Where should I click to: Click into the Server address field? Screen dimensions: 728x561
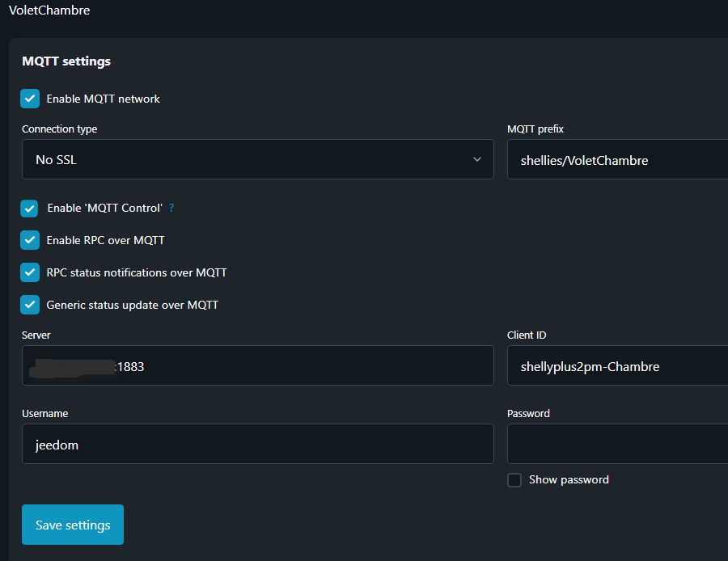coord(257,366)
